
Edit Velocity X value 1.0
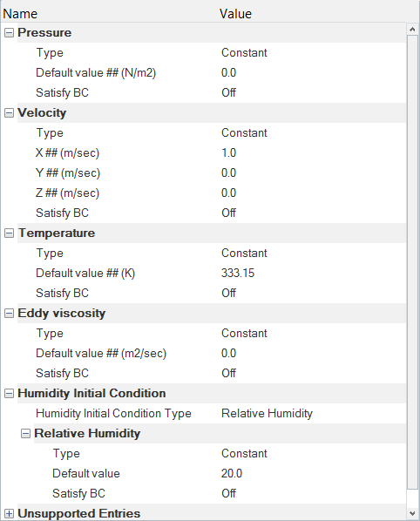click(x=228, y=152)
